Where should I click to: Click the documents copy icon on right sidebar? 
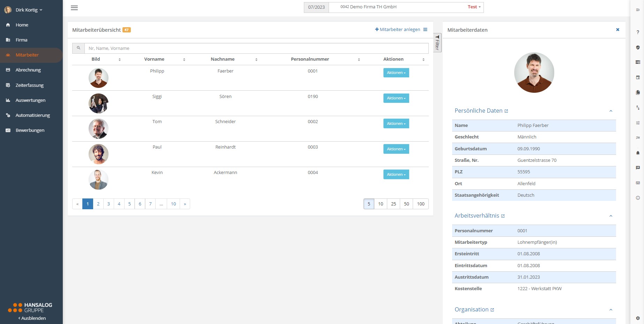pyautogui.click(x=638, y=92)
